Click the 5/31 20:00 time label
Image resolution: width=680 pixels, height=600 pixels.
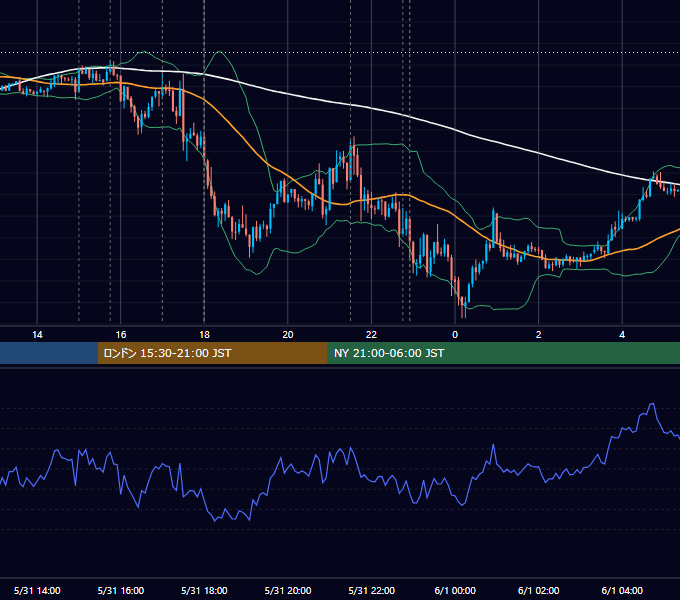pos(288,590)
